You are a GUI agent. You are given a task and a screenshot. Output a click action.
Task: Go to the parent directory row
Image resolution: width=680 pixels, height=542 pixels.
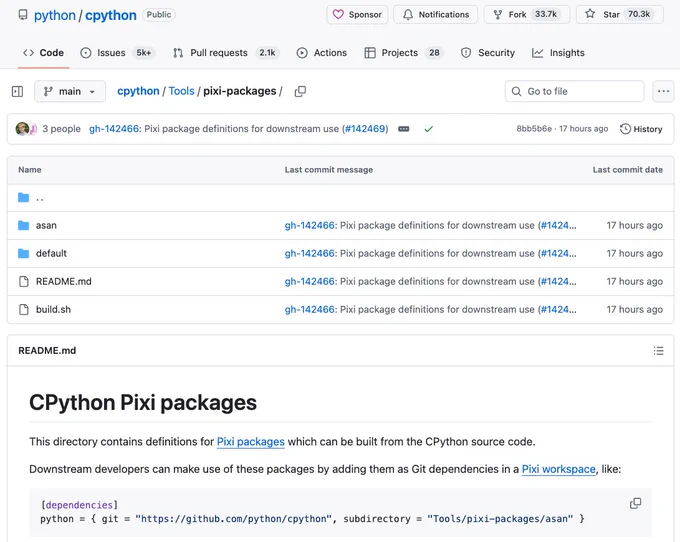click(x=340, y=198)
